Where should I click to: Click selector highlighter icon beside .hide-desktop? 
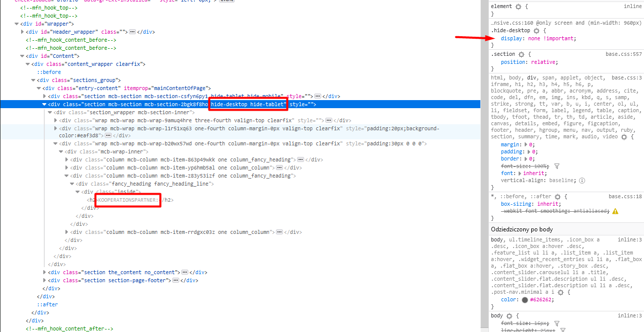point(536,31)
